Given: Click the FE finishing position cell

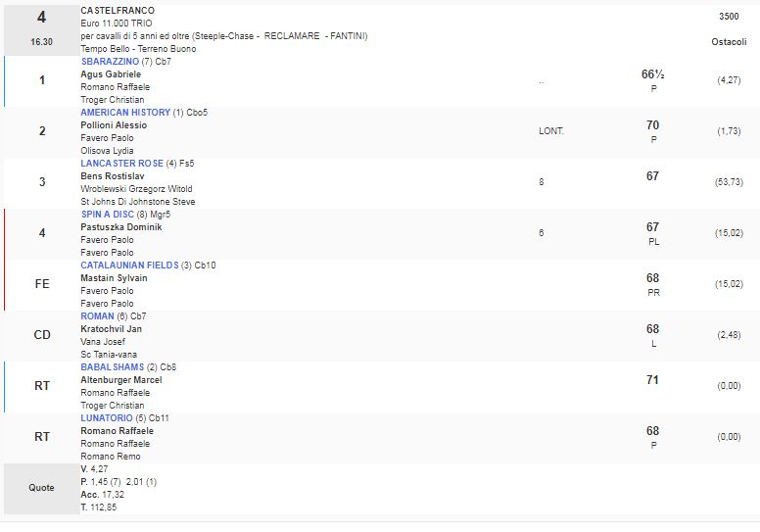Looking at the screenshot, I should [41, 284].
